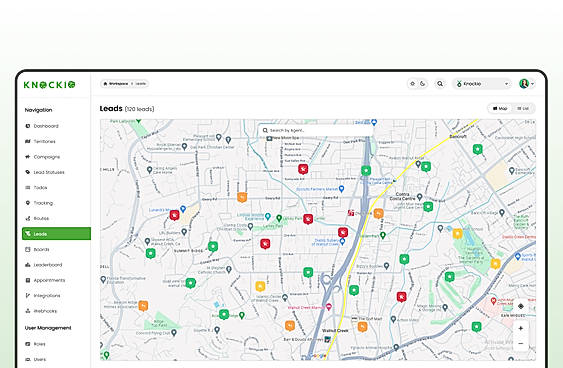Click the Leads breadcrumb item
563x368 pixels.
click(141, 84)
